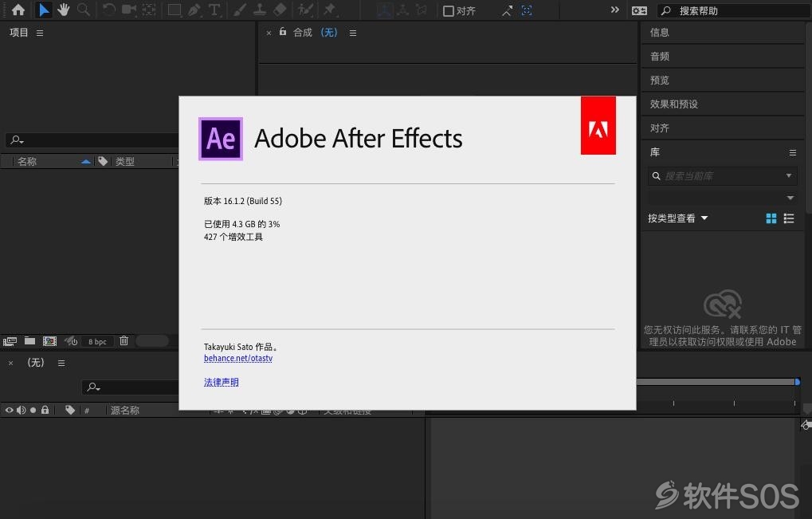Open the 项目 panel menu

coord(40,33)
